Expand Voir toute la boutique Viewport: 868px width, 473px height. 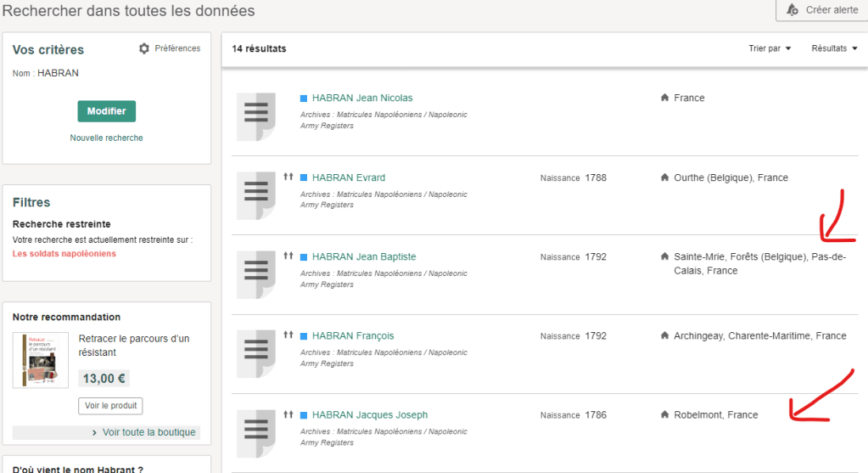(x=144, y=432)
